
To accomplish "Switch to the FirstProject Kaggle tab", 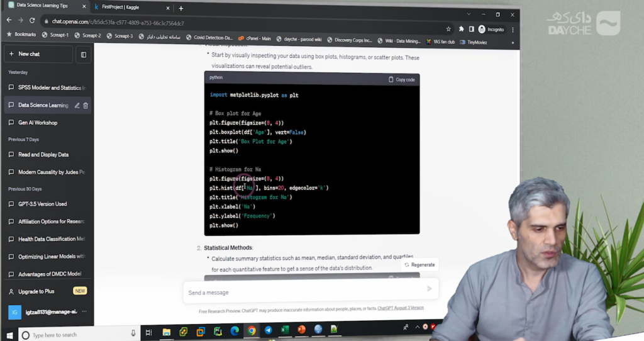I will coord(129,7).
